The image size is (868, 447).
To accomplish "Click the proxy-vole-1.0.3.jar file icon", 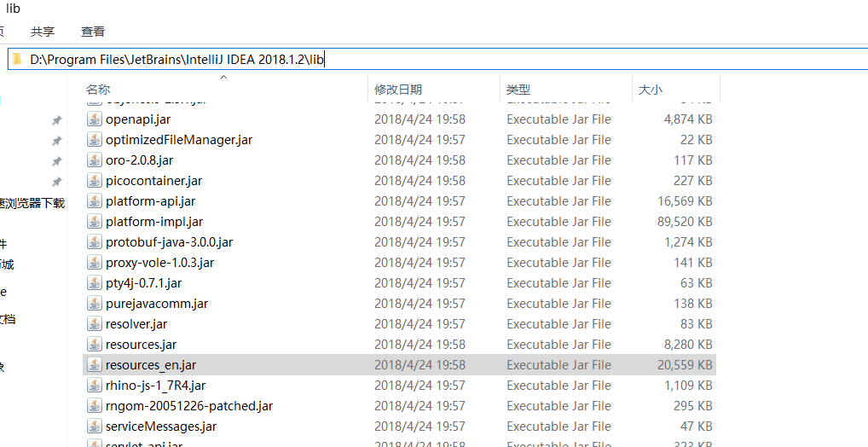I will click(x=95, y=263).
